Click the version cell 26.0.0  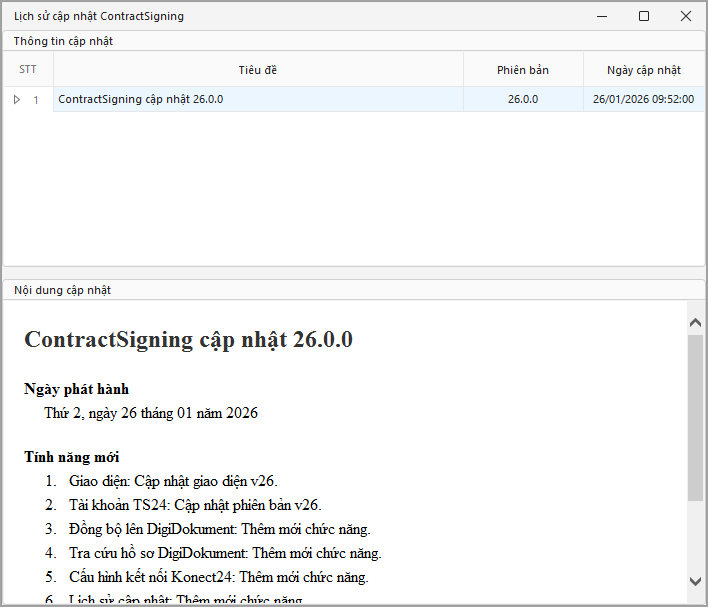[523, 99]
